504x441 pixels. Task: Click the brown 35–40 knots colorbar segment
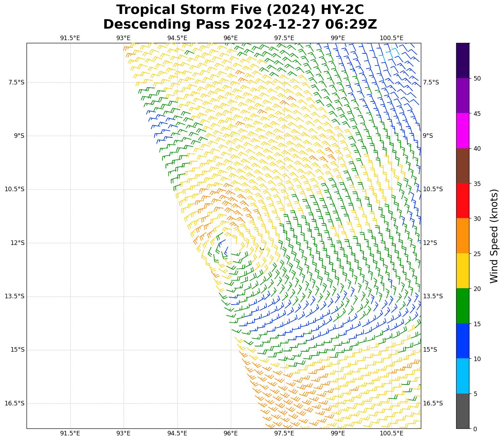pyautogui.click(x=463, y=166)
